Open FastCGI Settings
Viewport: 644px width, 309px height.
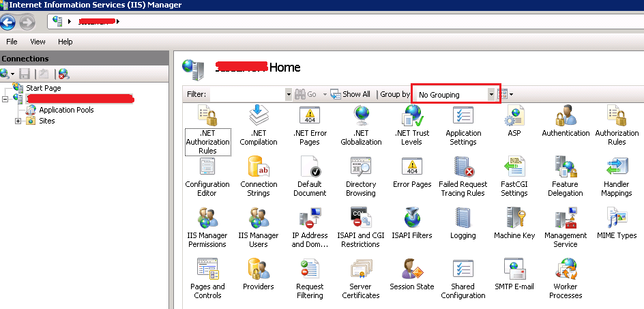(x=514, y=177)
